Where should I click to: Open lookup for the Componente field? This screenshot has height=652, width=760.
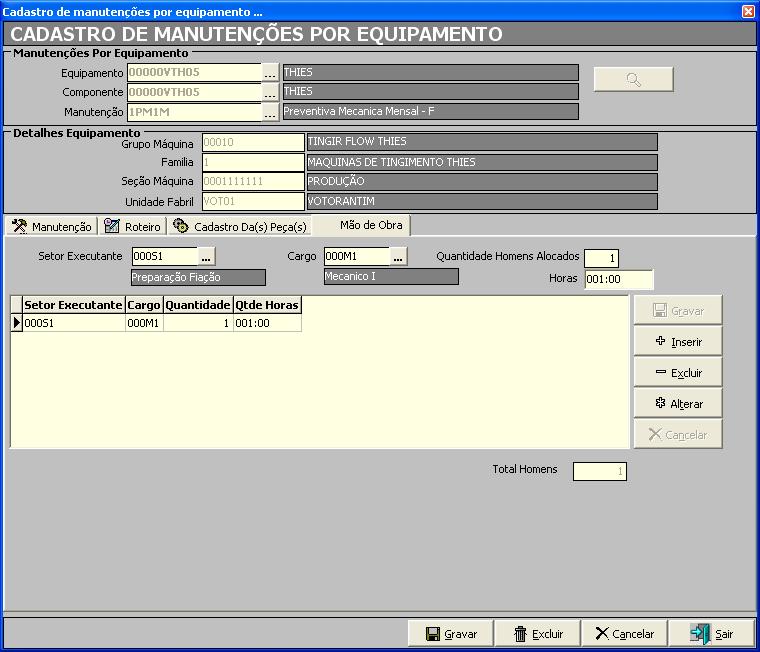coord(270,93)
